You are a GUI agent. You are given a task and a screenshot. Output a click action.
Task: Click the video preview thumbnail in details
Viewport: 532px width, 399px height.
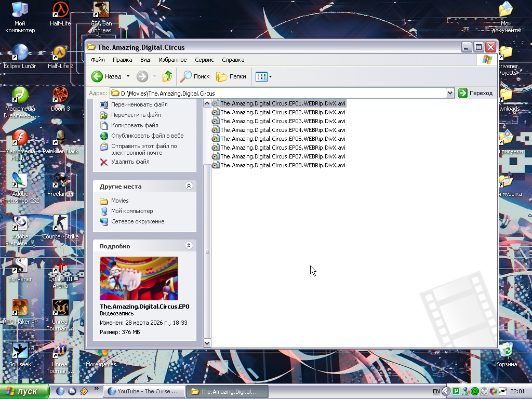click(139, 278)
